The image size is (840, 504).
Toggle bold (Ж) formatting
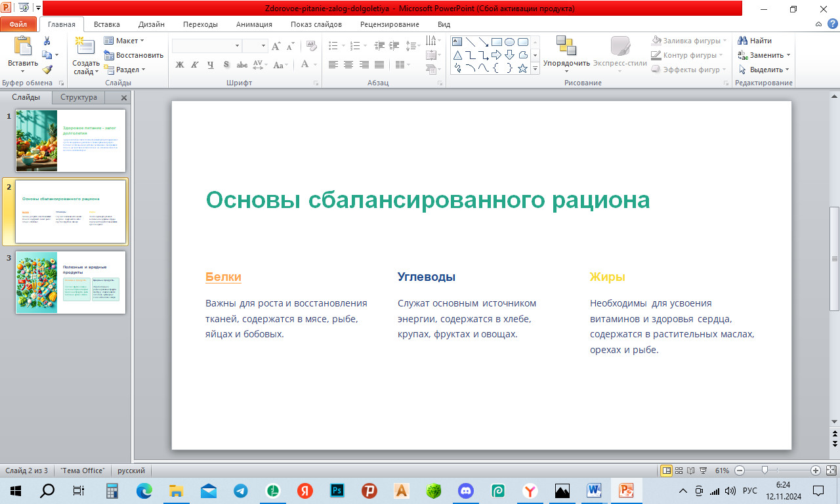point(180,65)
